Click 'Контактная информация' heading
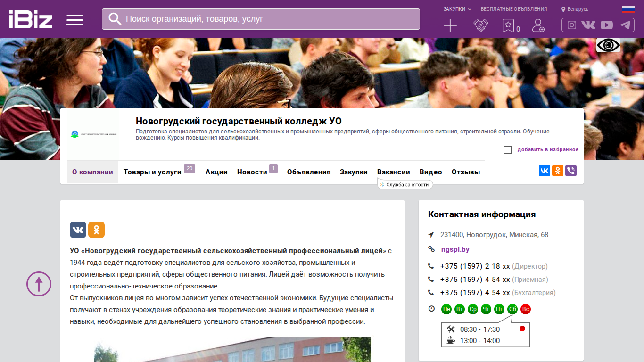This screenshot has width=644, height=362. pos(482,214)
